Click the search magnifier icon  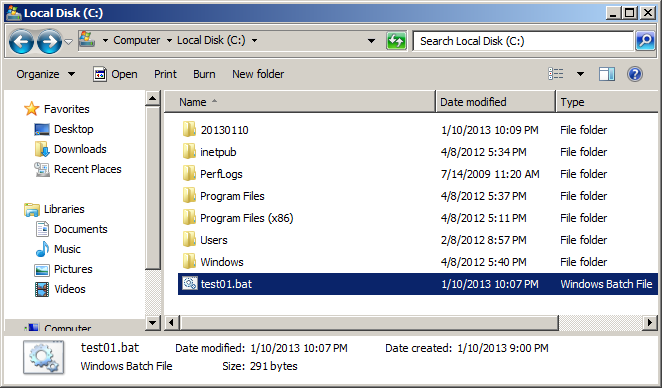645,41
